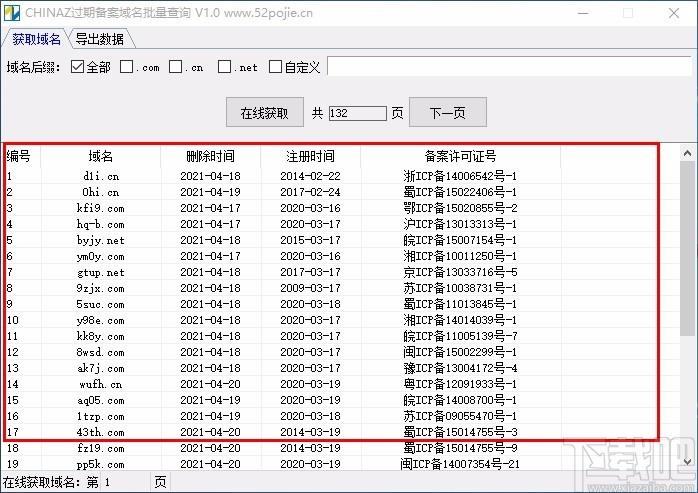Click the total pages field showing 132
The height and width of the screenshot is (493, 698).
click(x=357, y=113)
